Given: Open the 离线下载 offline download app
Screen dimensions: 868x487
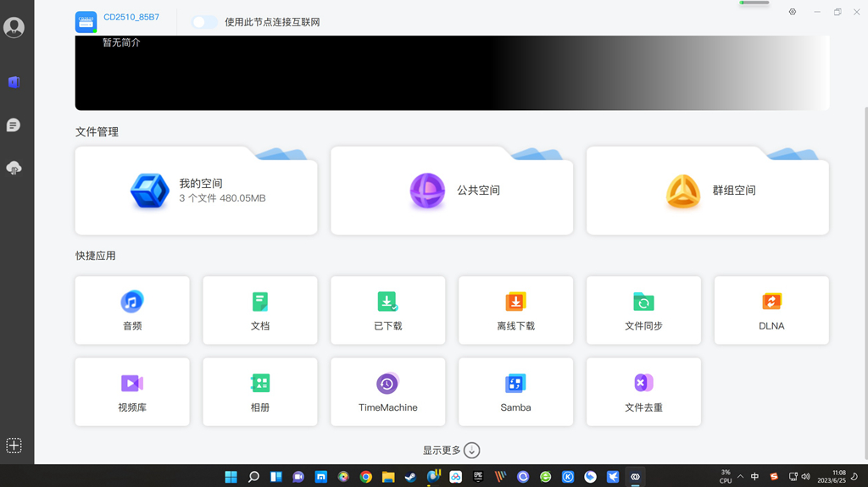Looking at the screenshot, I should [x=516, y=311].
